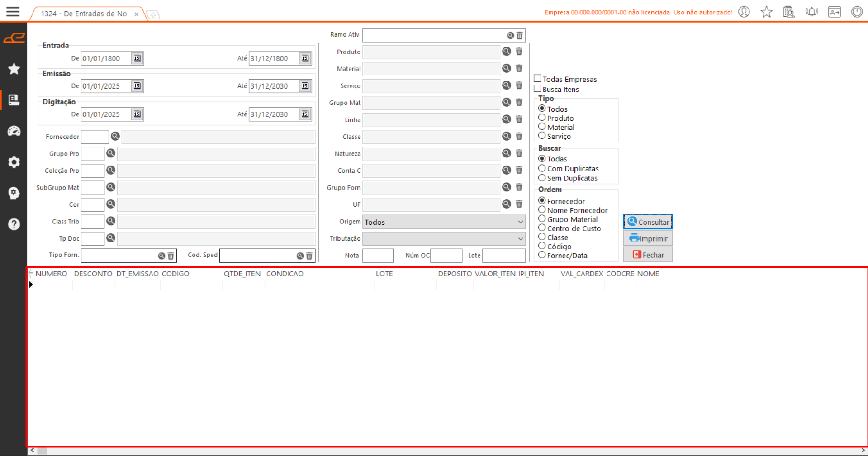Click the Imprimir button
The image size is (868, 456).
pos(648,238)
